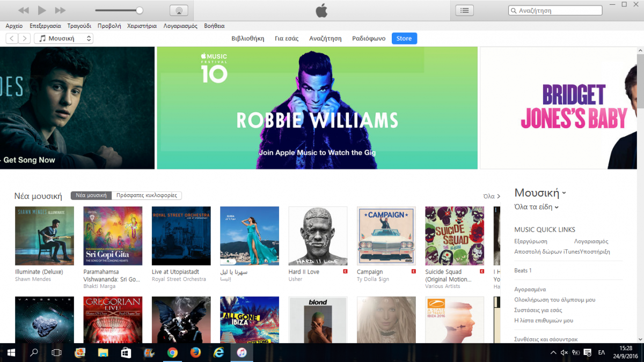Open the AirPlay output icon
Image resolution: width=644 pixels, height=362 pixels.
pyautogui.click(x=179, y=10)
